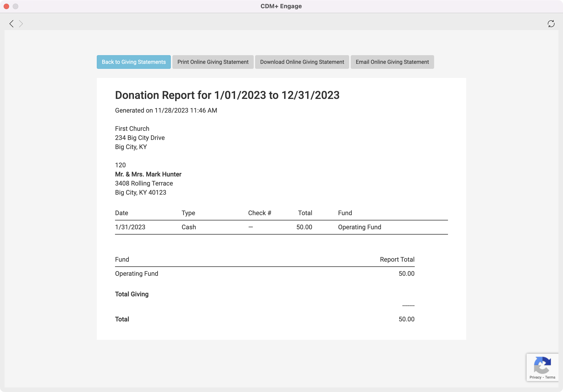Click the reCAPTCHA badge logo

click(x=542, y=365)
